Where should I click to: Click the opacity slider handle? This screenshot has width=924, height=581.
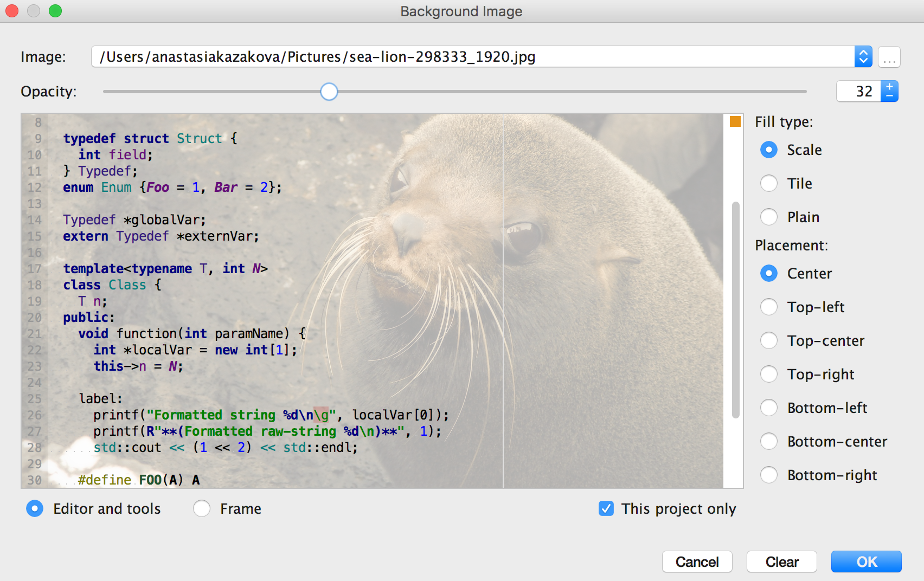(329, 92)
